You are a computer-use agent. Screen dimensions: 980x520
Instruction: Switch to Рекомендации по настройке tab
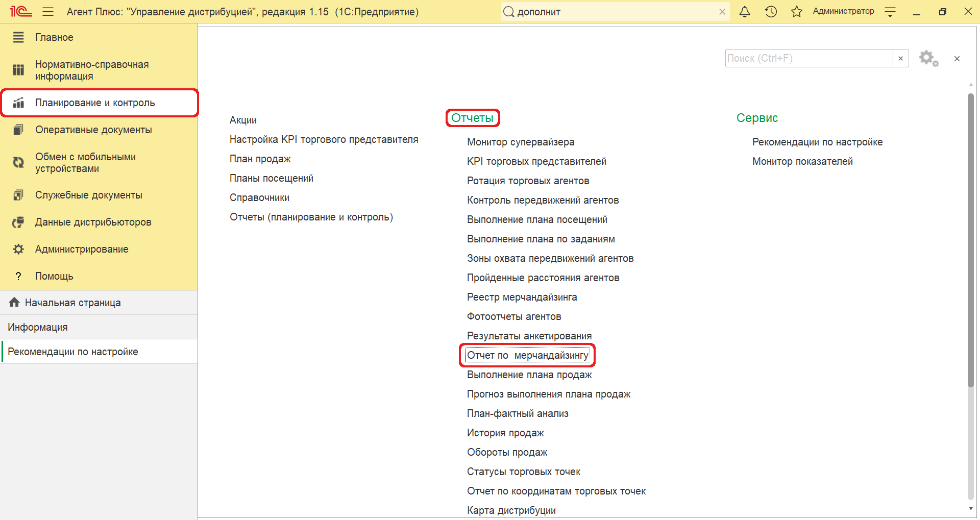[99, 352]
